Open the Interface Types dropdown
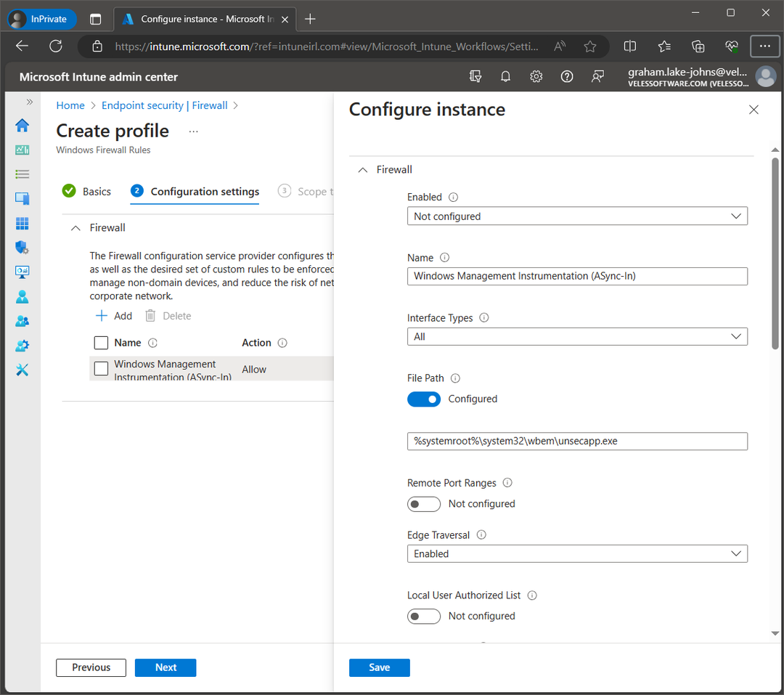 577,337
